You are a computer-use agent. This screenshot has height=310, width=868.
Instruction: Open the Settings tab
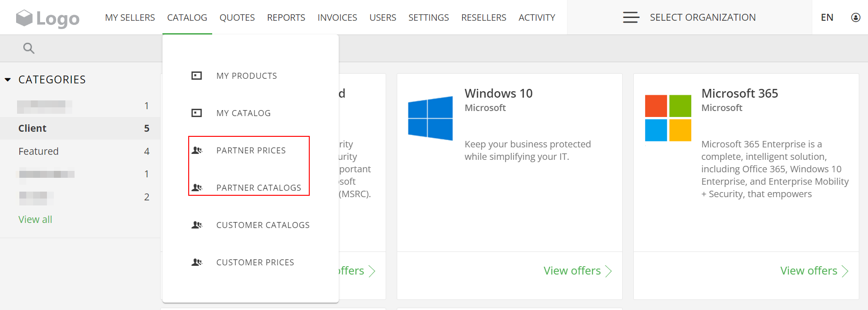pos(428,18)
